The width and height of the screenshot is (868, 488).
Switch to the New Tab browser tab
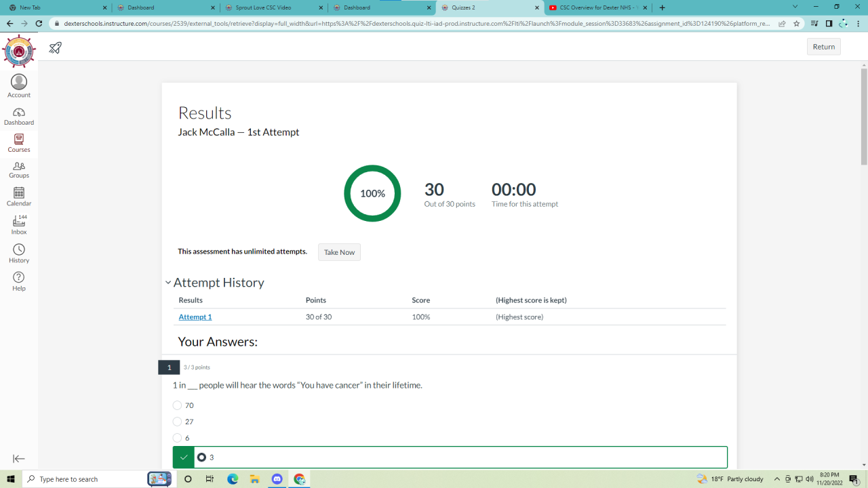[56, 7]
